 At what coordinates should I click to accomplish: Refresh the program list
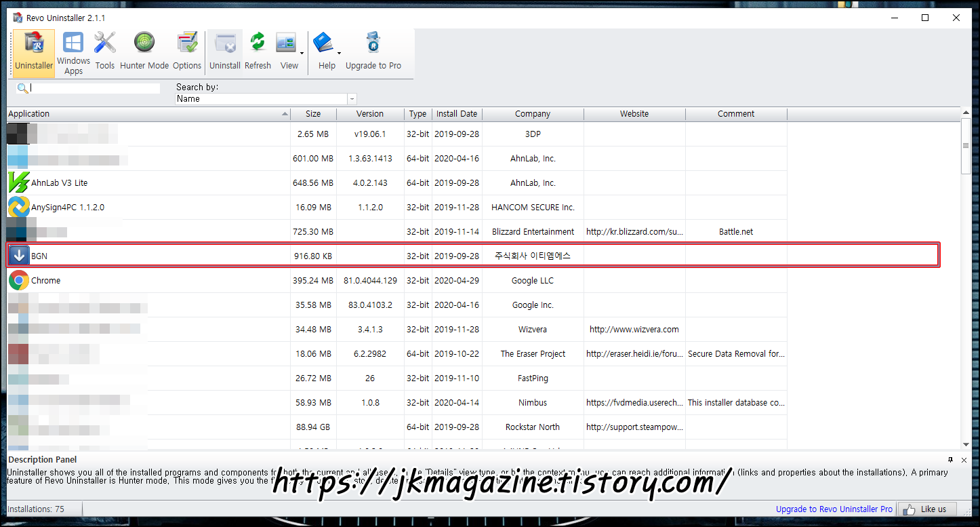click(258, 52)
